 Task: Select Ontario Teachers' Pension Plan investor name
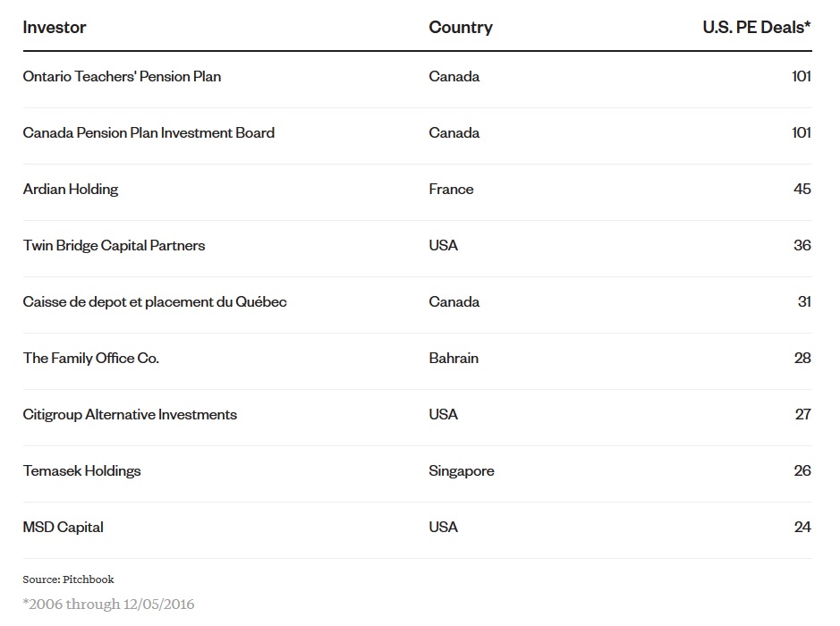(122, 77)
